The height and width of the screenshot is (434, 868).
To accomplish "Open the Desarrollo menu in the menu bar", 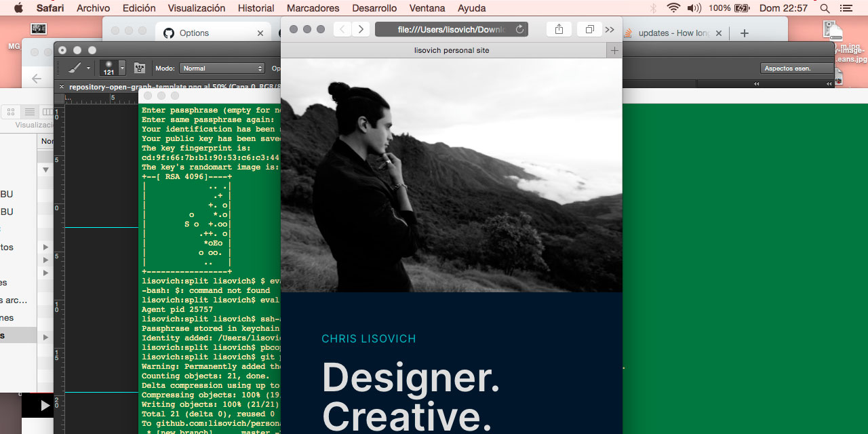I will pos(374,8).
